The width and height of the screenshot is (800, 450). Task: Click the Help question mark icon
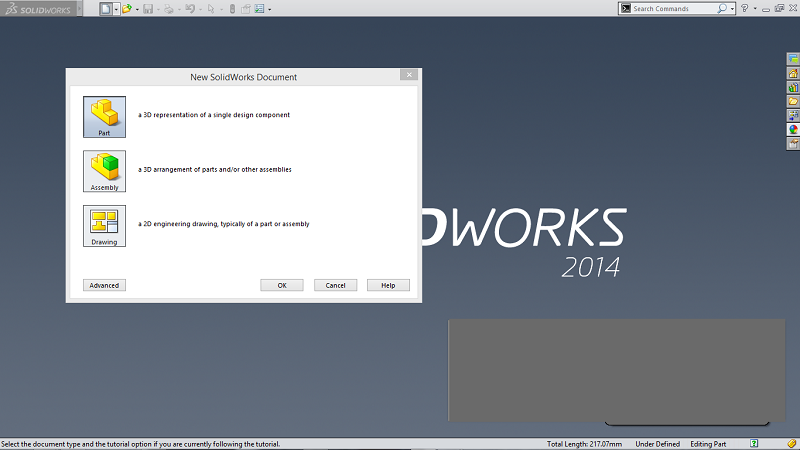[744, 8]
